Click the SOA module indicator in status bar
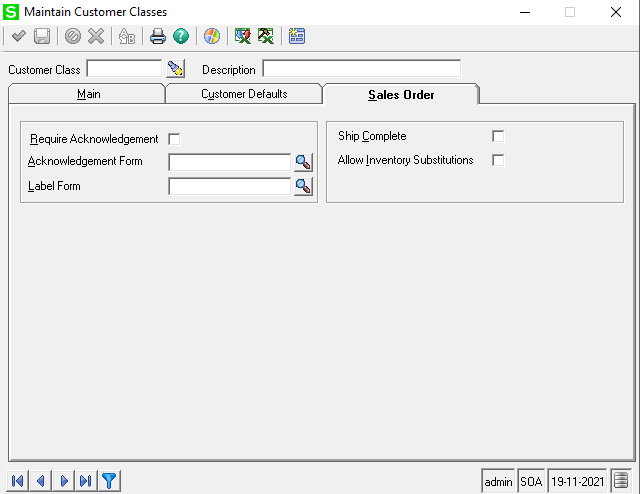The width and height of the screenshot is (640, 494). tap(531, 481)
